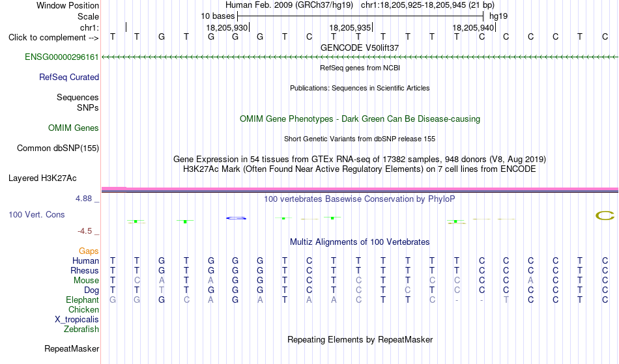
Task: Click the 18,205,935 ruler position
Action: 350,28
